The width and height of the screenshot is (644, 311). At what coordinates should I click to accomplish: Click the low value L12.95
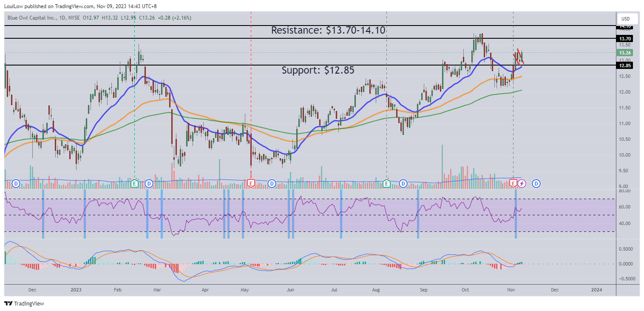coord(128,18)
